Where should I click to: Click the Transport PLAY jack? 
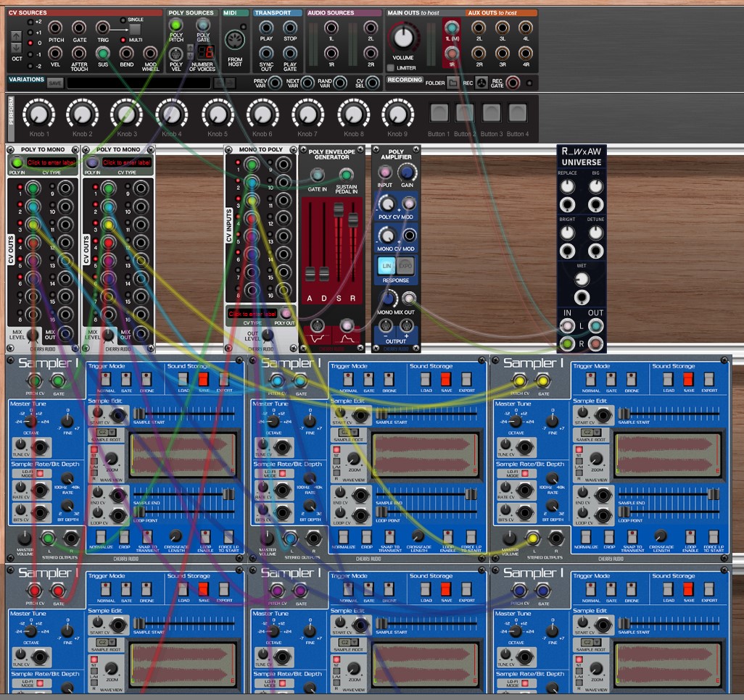[266, 28]
